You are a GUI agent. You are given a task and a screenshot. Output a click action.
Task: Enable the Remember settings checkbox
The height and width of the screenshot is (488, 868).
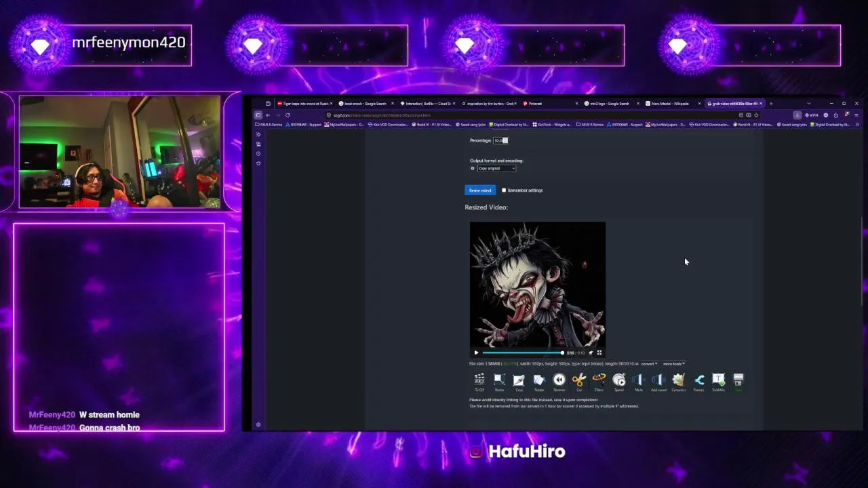pyautogui.click(x=504, y=190)
